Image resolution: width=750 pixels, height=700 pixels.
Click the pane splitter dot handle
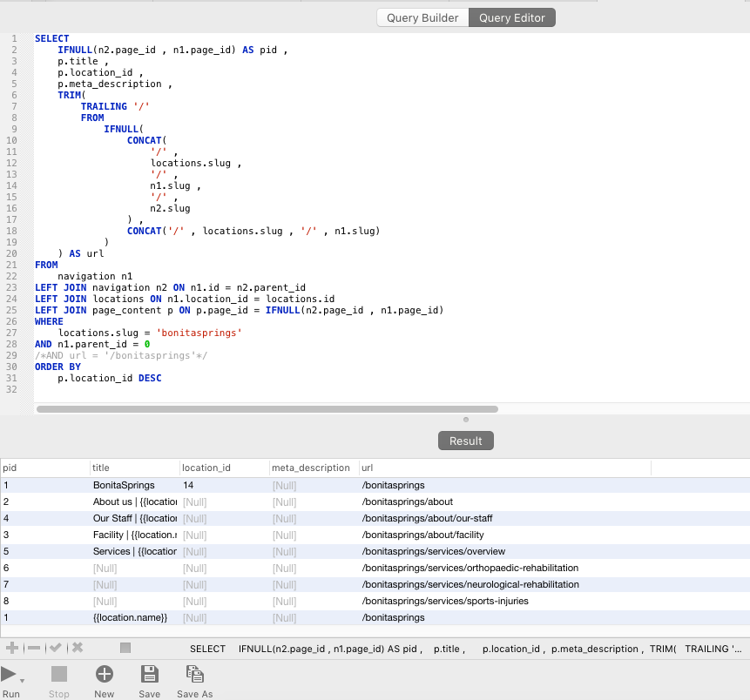point(466,420)
